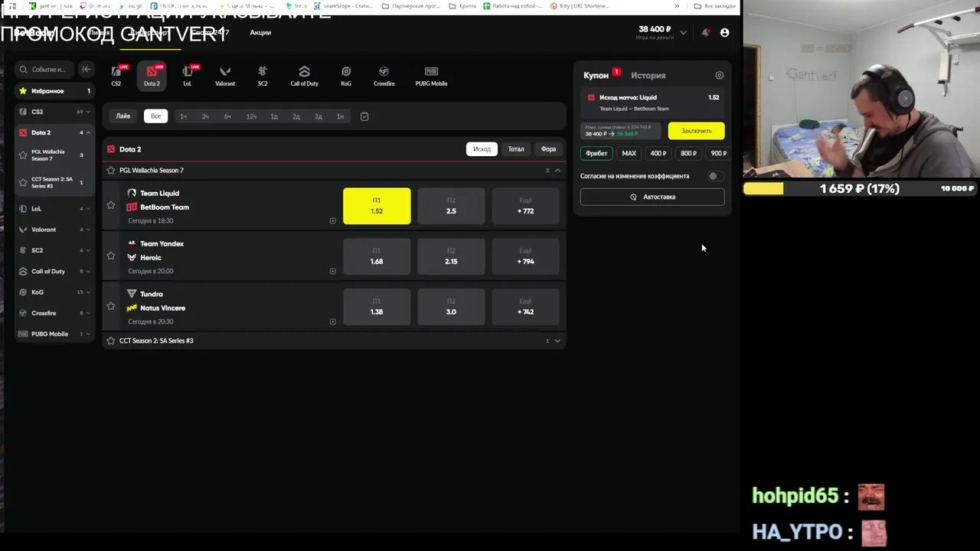
Task: Select the PUBG Mobile icon in the top sports bar
Action: [x=431, y=75]
